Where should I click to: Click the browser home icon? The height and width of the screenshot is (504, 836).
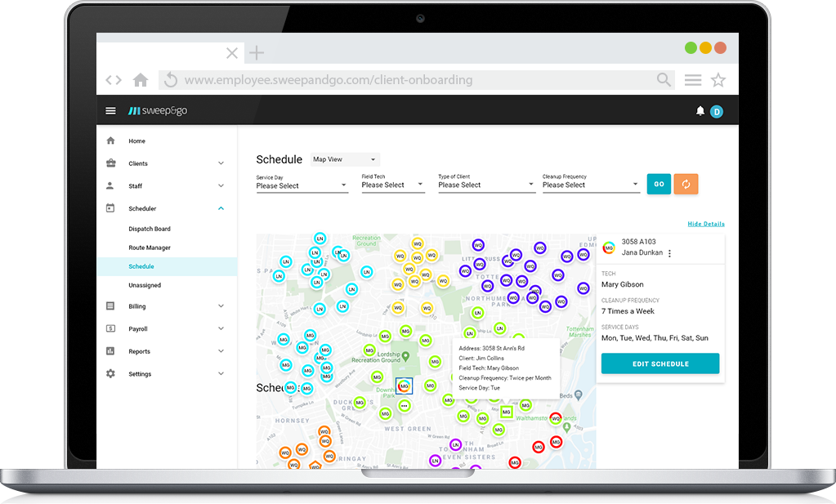141,80
